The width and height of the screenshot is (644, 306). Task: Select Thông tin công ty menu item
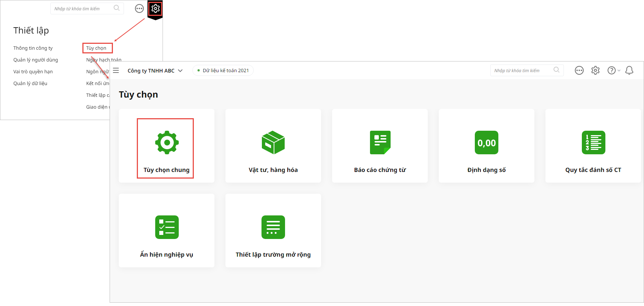[33, 48]
